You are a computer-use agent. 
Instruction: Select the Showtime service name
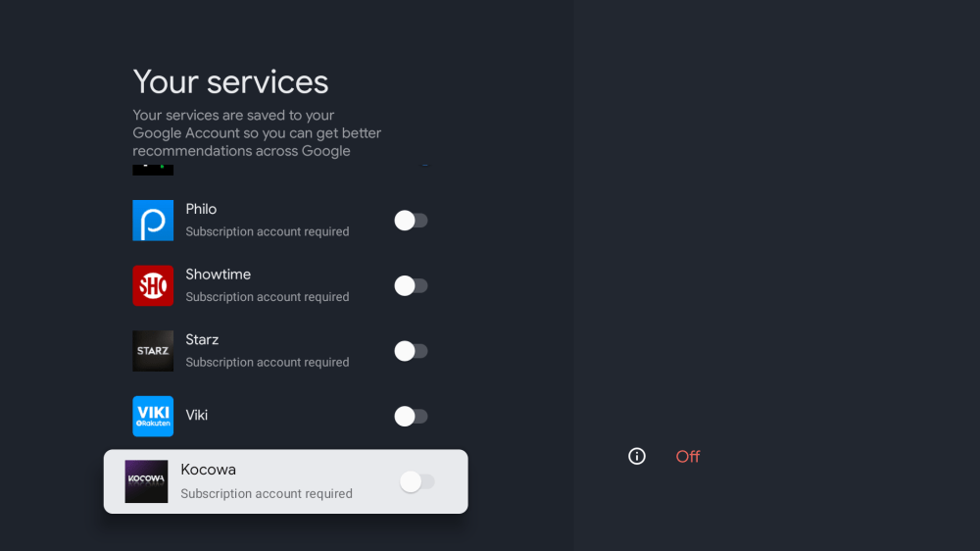(218, 275)
